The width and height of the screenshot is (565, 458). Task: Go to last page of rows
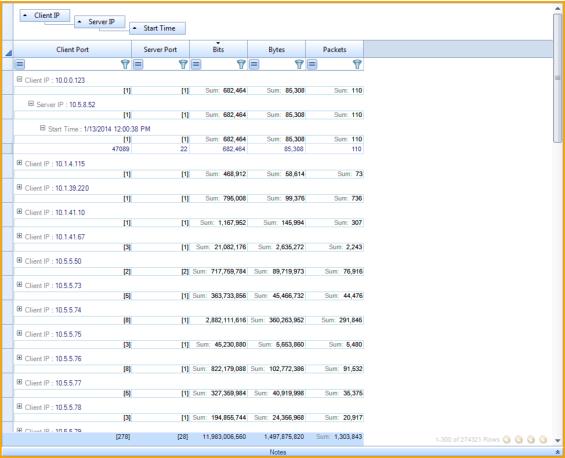543,439
